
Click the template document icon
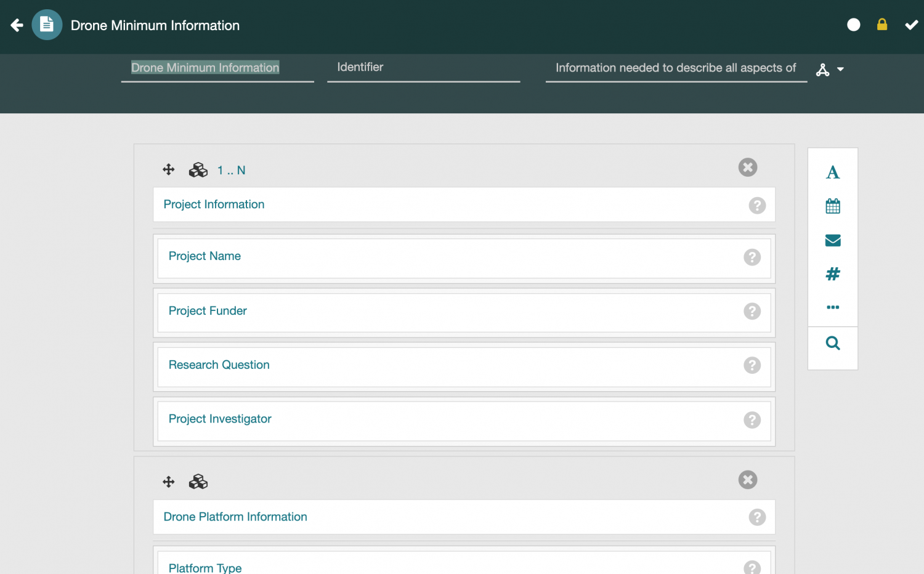(x=47, y=25)
